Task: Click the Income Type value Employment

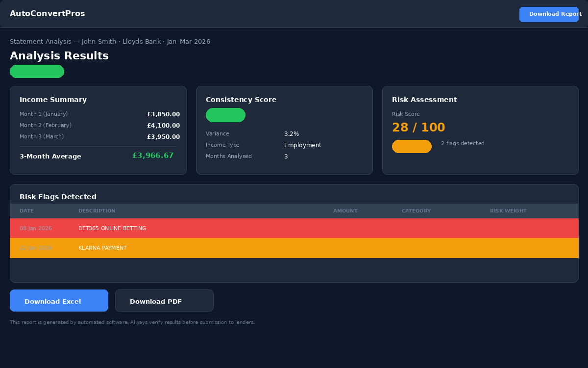Action: click(302, 145)
